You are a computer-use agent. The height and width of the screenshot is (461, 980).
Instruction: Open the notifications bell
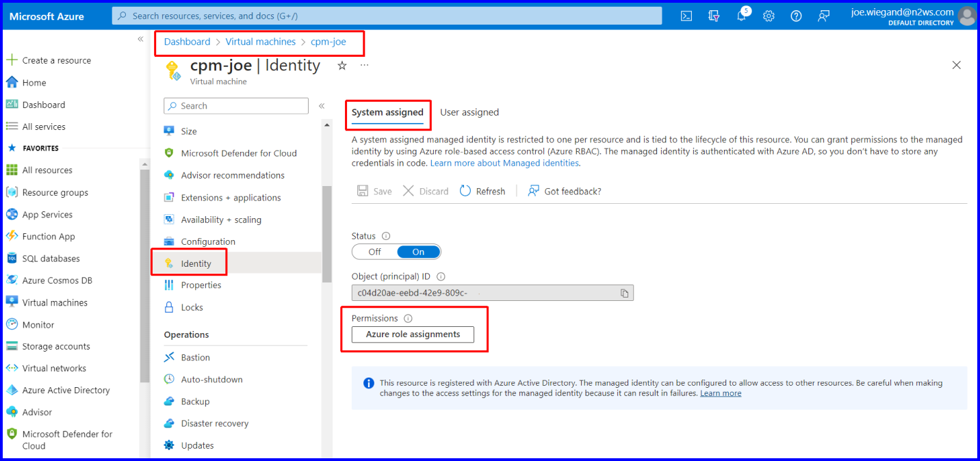(x=742, y=15)
